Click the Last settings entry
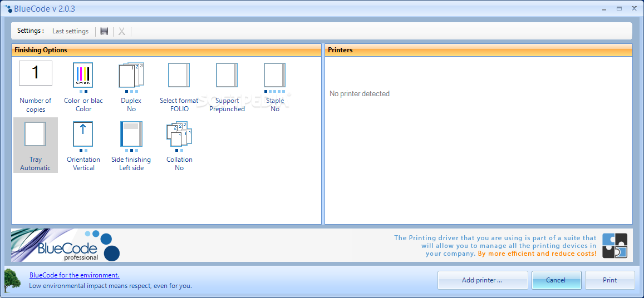Viewport: 644px width, 298px height. tap(70, 31)
